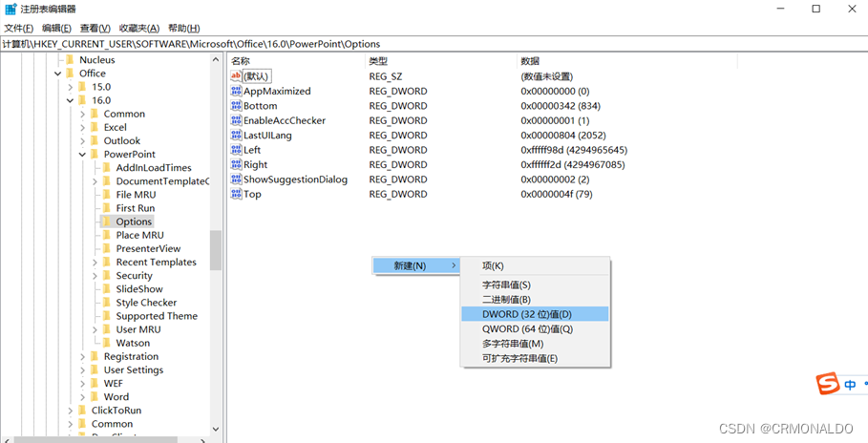
Task: Open the 帮助(H) menu
Action: (184, 29)
